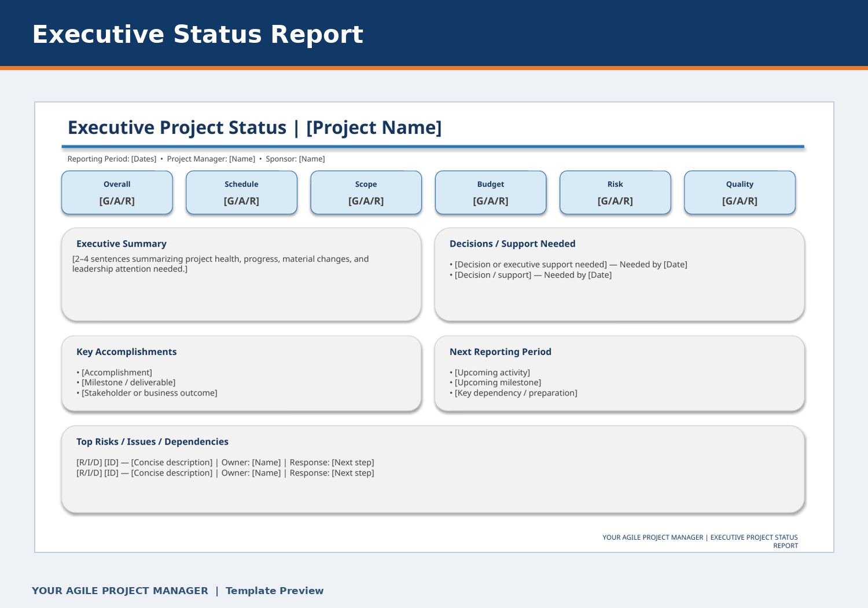
Task: Select the "[Decision / support] — Needed by [Date]" bullet
Action: click(x=531, y=275)
